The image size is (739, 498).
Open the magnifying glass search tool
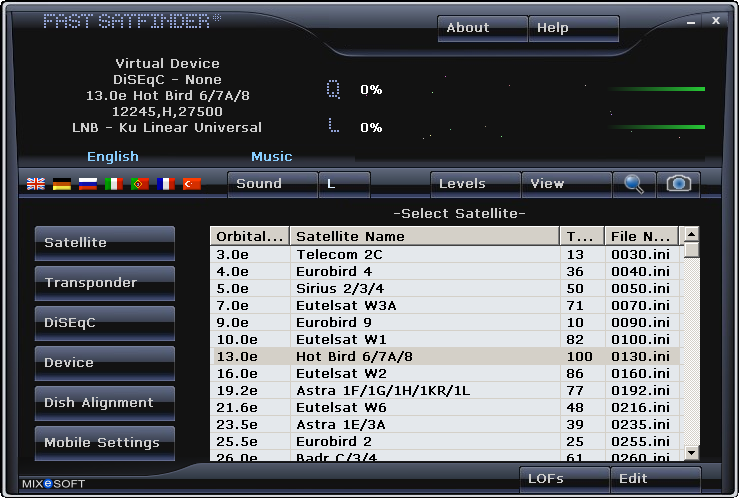(634, 184)
